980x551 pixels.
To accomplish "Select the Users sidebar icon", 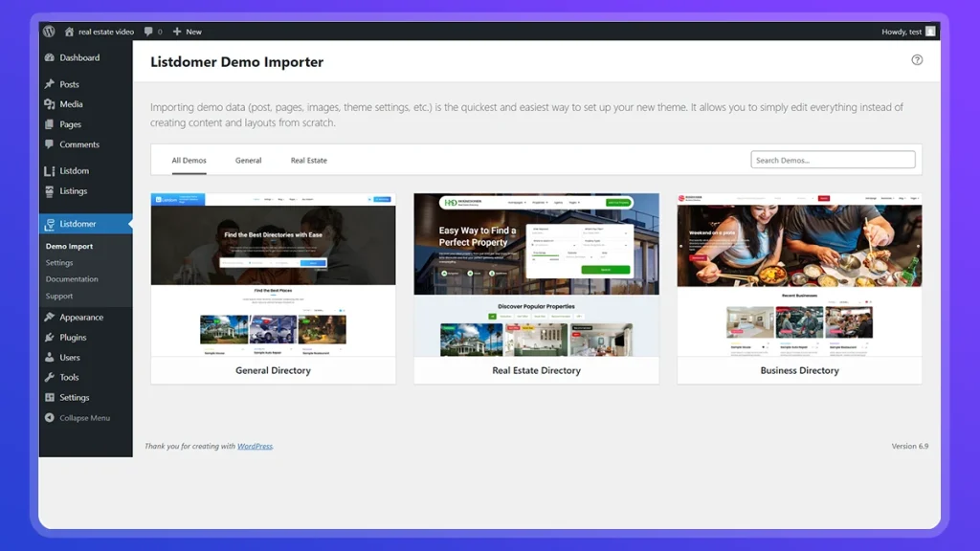I will pyautogui.click(x=49, y=357).
